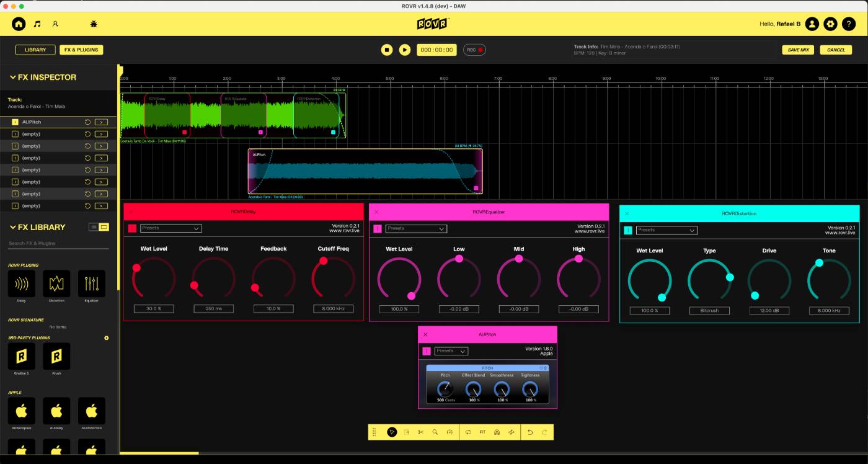The height and width of the screenshot is (464, 868).
Task: Stop playback
Action: click(387, 50)
